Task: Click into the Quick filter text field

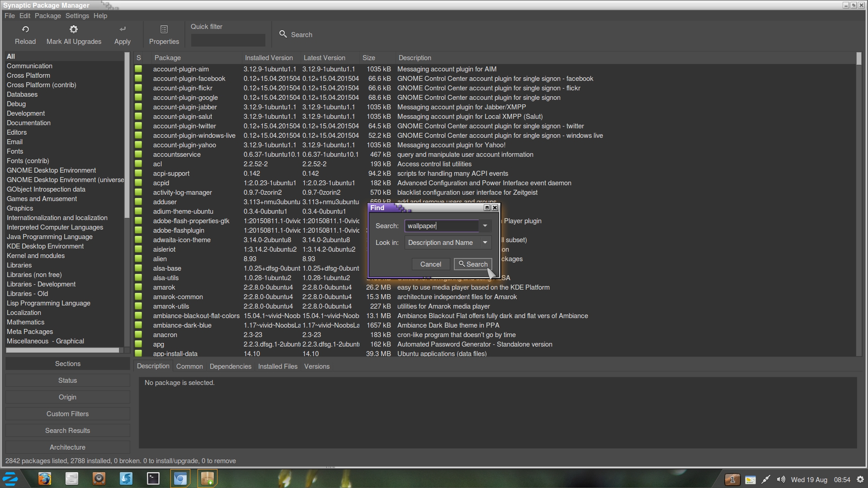Action: click(x=228, y=40)
